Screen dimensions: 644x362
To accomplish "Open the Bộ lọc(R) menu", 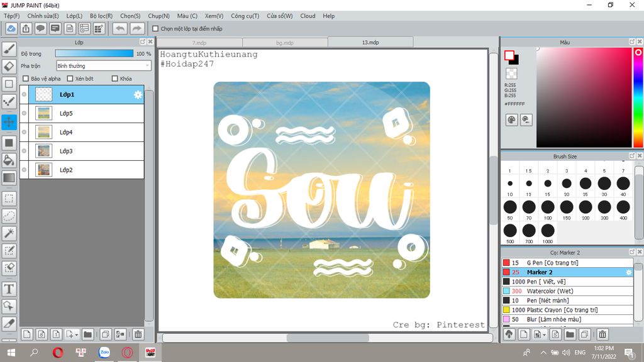I will click(101, 16).
